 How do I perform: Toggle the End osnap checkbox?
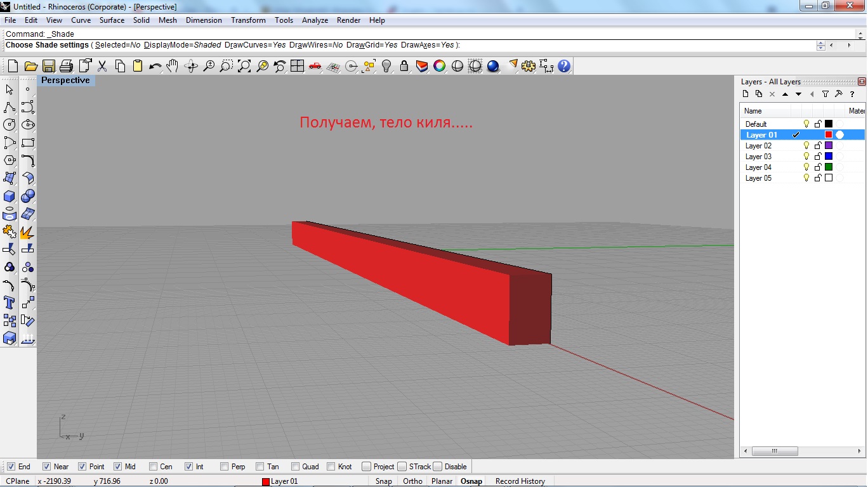tap(11, 467)
